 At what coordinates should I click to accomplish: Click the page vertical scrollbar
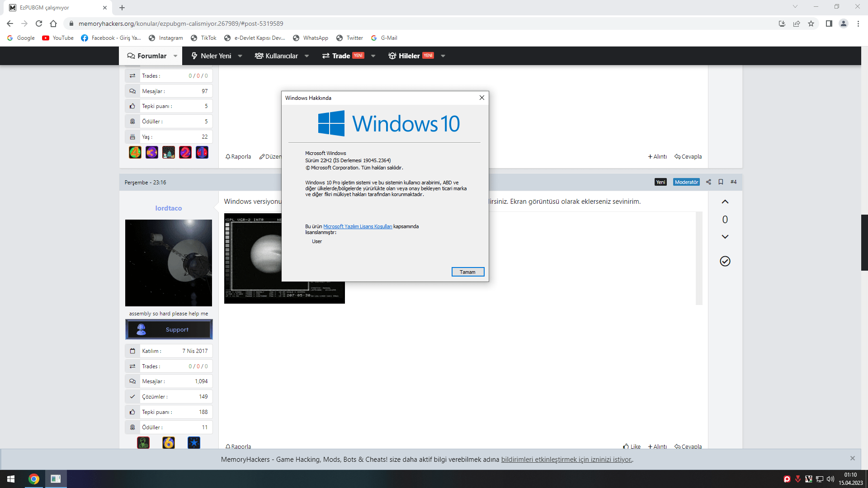click(864, 243)
